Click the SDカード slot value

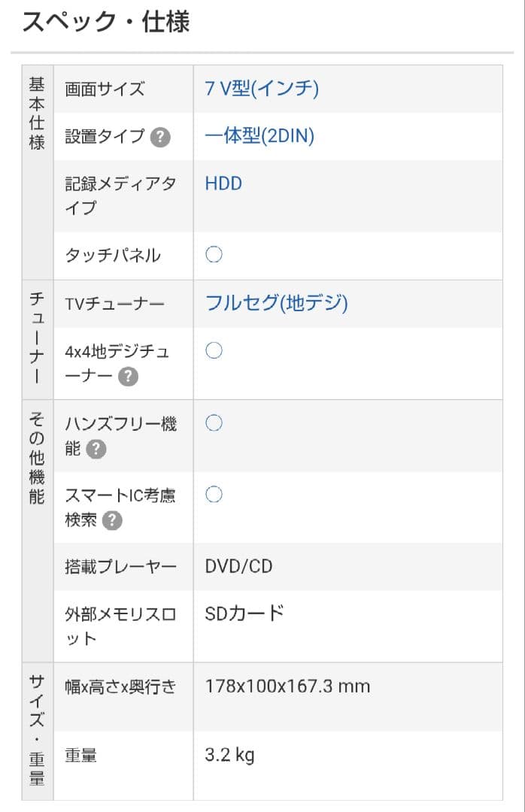[x=244, y=614]
